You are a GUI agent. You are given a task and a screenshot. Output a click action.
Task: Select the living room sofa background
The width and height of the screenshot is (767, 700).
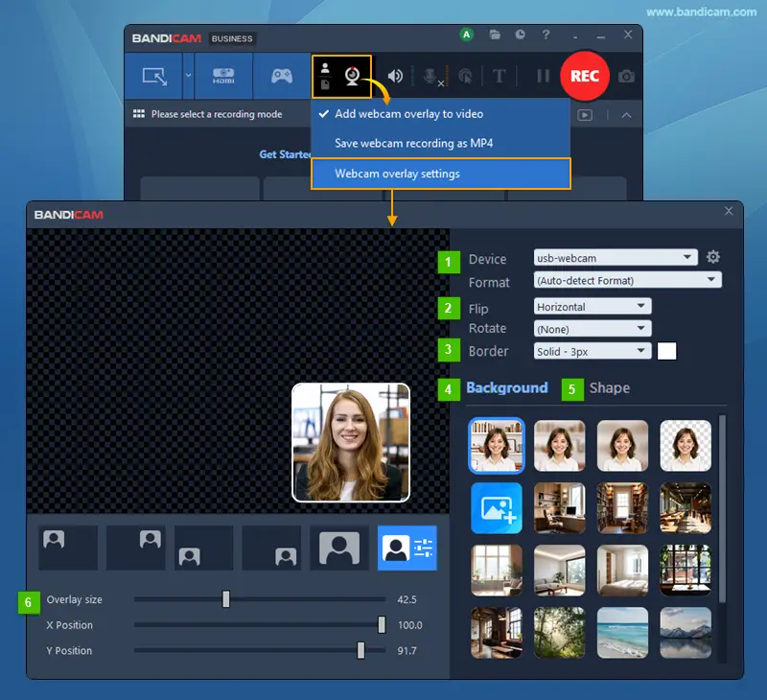click(560, 571)
